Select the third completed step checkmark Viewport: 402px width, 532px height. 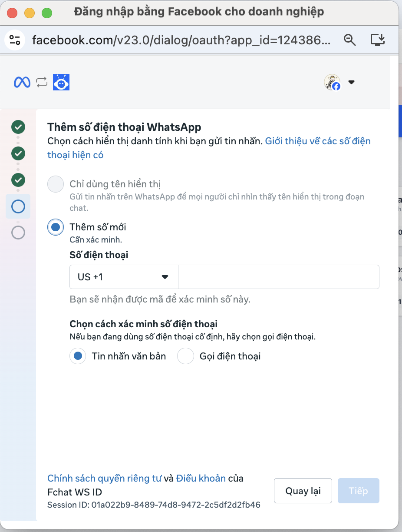[18, 179]
